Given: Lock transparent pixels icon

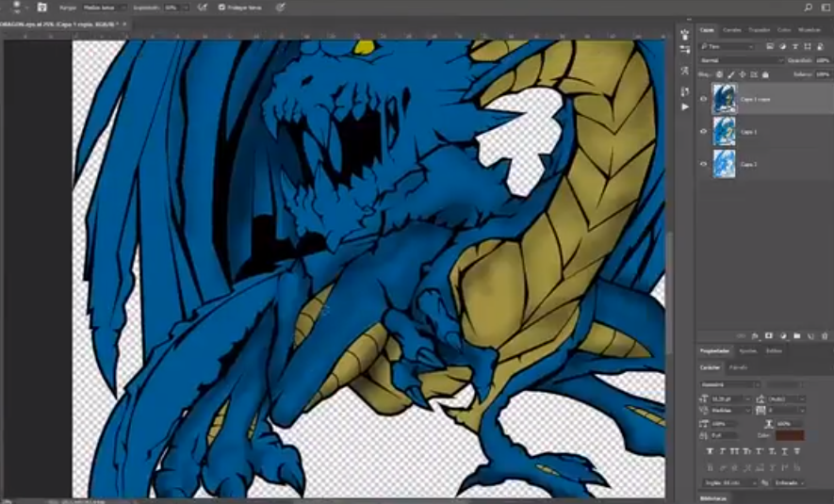Looking at the screenshot, I should click(719, 74).
